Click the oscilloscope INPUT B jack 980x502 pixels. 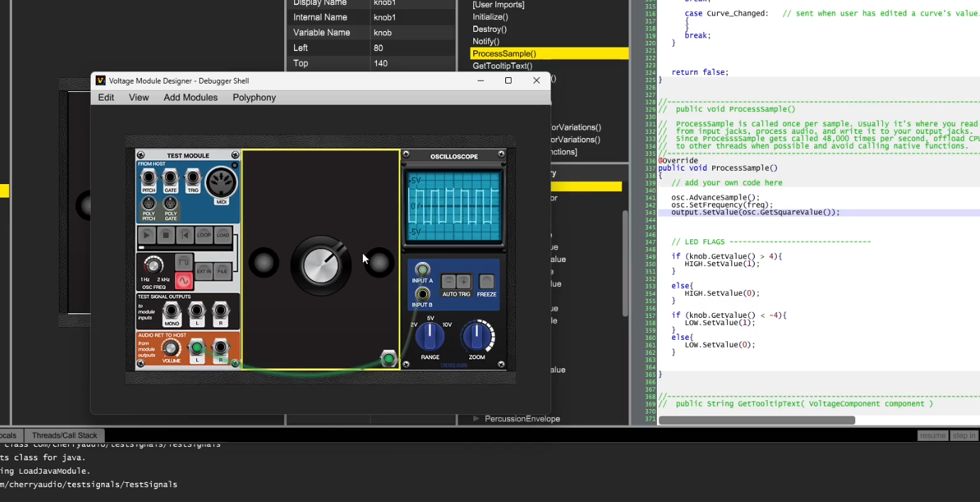pyautogui.click(x=423, y=294)
